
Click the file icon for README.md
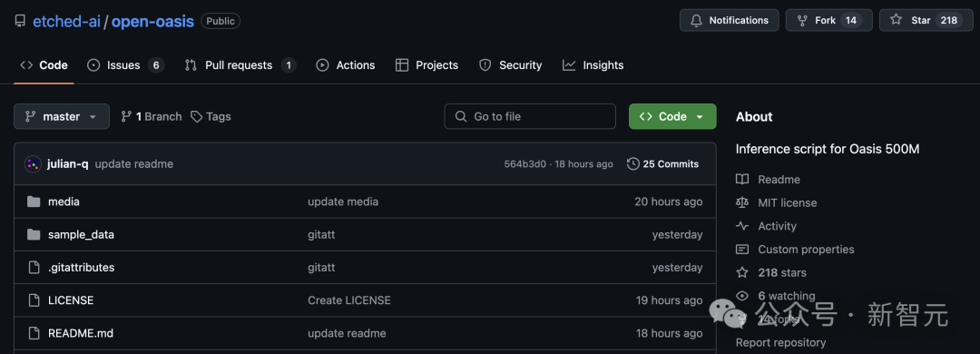(x=34, y=333)
